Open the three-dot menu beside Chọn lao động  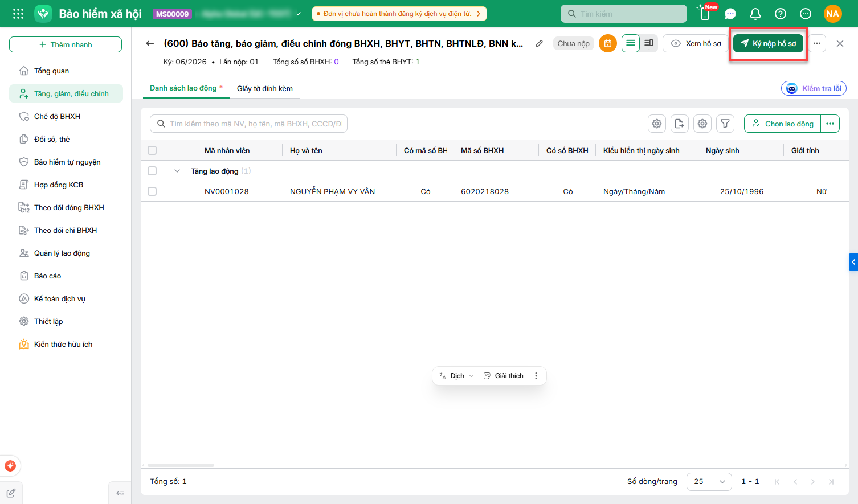[830, 124]
